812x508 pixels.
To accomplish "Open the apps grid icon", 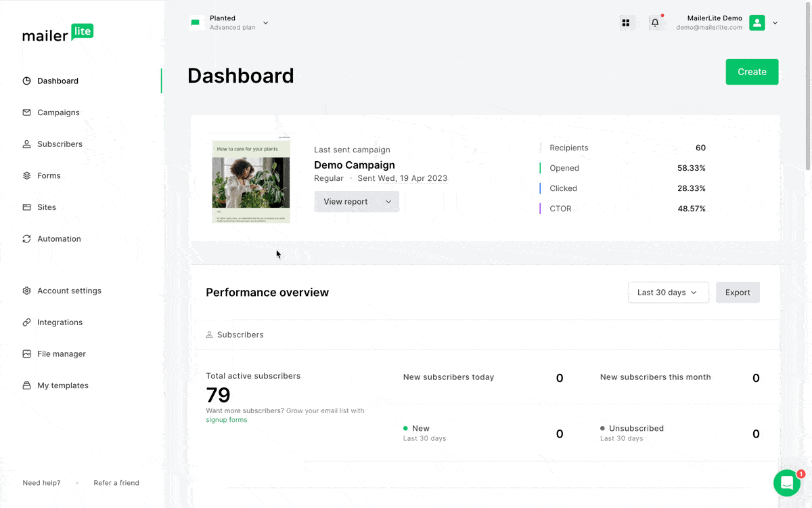I will coord(626,23).
